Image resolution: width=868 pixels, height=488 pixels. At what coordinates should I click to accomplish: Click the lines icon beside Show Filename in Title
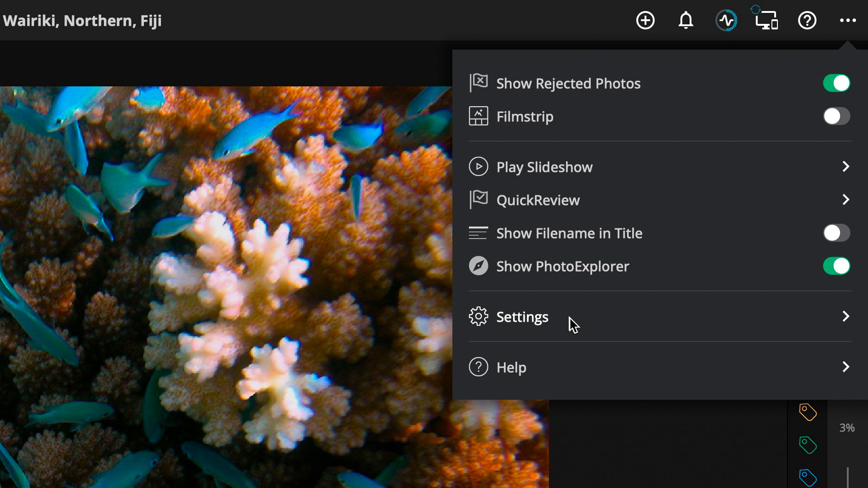478,233
